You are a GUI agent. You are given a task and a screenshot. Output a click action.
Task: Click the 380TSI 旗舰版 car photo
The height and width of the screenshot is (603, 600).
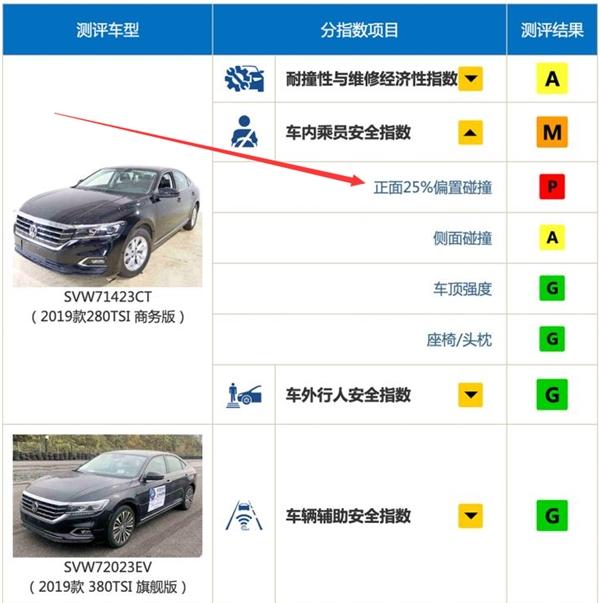click(x=107, y=496)
